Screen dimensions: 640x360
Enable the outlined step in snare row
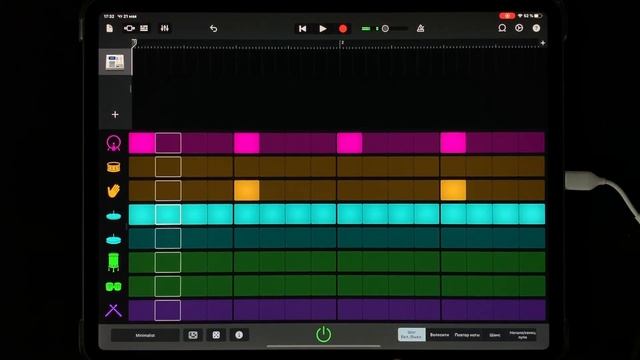(x=168, y=167)
